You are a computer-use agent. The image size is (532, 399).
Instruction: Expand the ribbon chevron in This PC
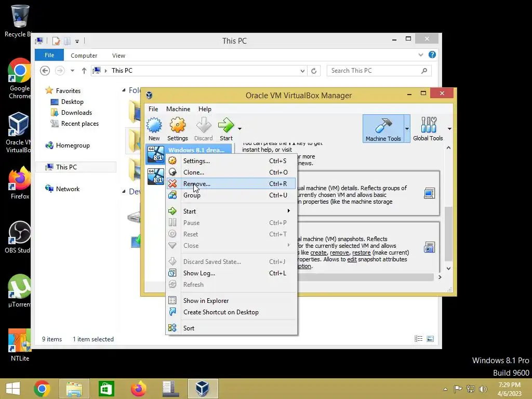point(421,55)
